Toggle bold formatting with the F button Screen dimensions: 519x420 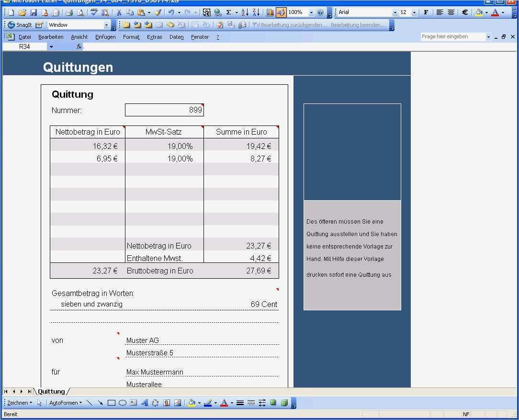point(426,12)
